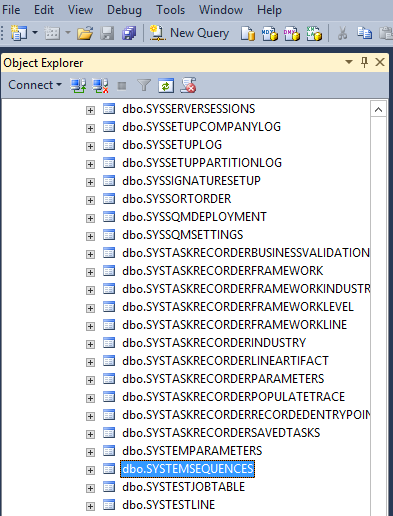Click table icon beside dbo.SYSTEMPARAMETERS

[109, 451]
